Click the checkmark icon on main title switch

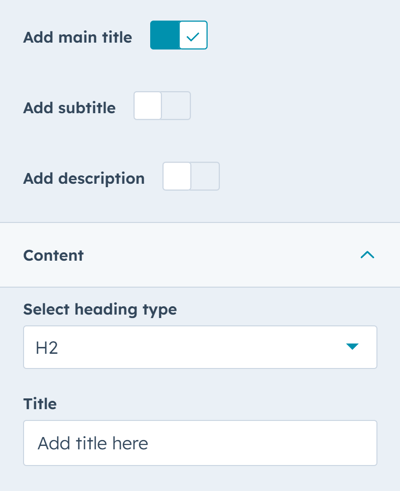[x=193, y=36]
